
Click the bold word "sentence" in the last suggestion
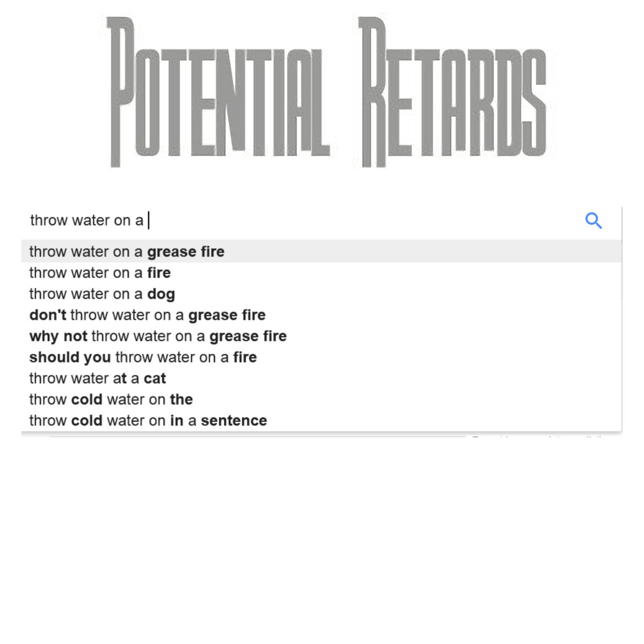point(233,421)
